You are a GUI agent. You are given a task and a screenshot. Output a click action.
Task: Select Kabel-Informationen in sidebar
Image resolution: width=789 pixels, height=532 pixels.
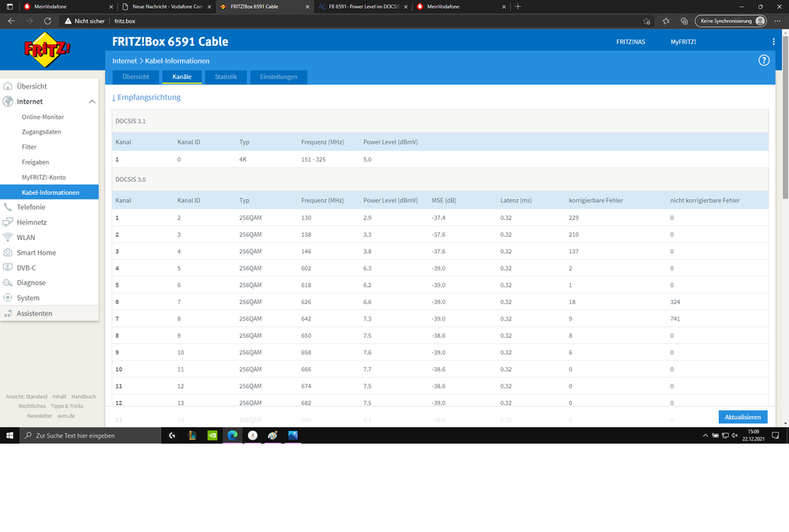(x=49, y=192)
